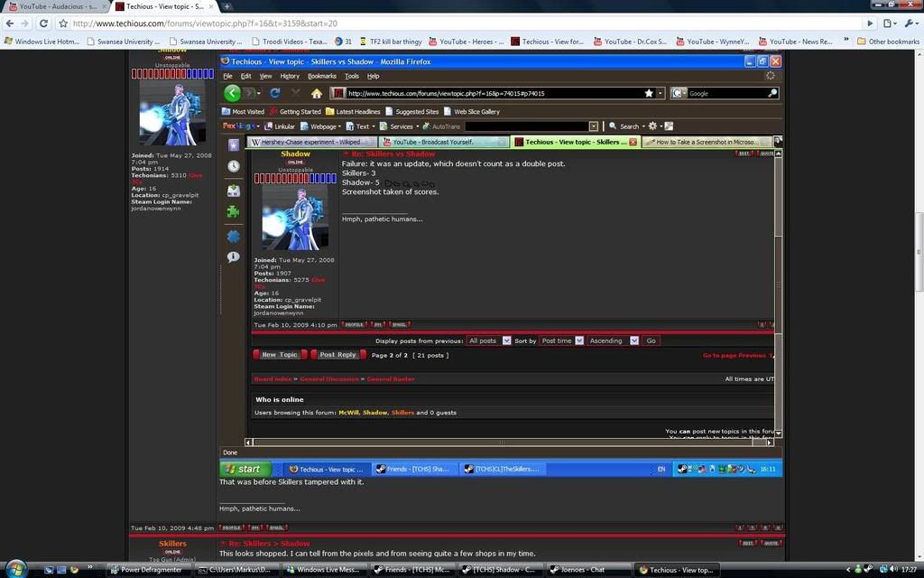The width and height of the screenshot is (924, 578).
Task: Open the Ascending order dropdown
Action: point(613,340)
